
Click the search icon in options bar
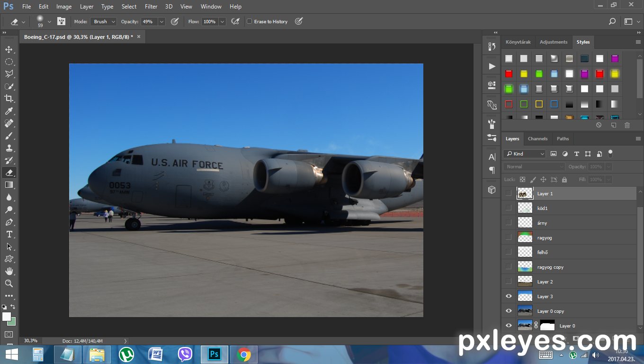pyautogui.click(x=612, y=21)
